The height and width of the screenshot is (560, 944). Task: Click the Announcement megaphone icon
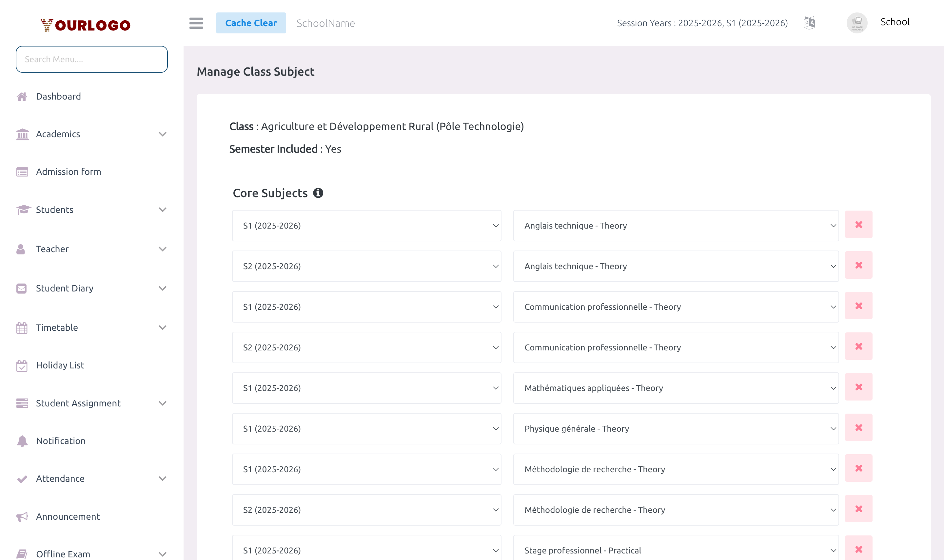tap(22, 516)
